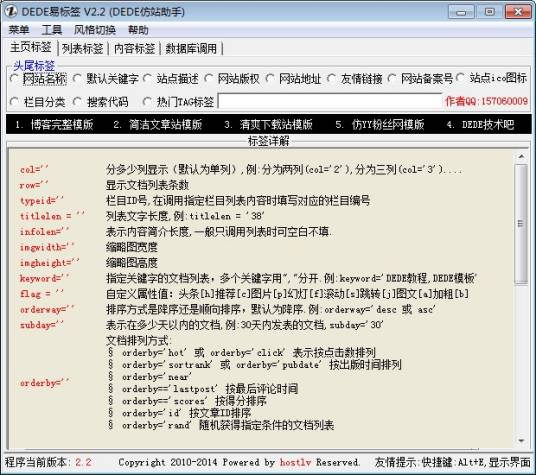This screenshot has width=536, height=475.
Task: Minimize the DEDE易标签 window
Action: (x=461, y=12)
